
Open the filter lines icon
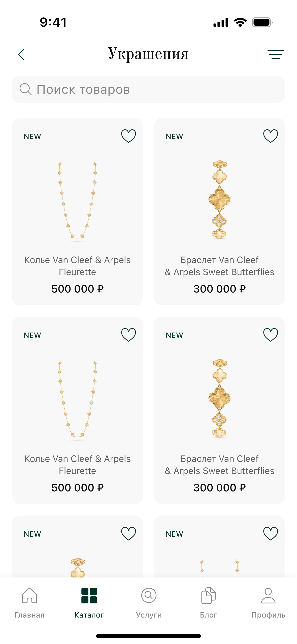pyautogui.click(x=276, y=54)
